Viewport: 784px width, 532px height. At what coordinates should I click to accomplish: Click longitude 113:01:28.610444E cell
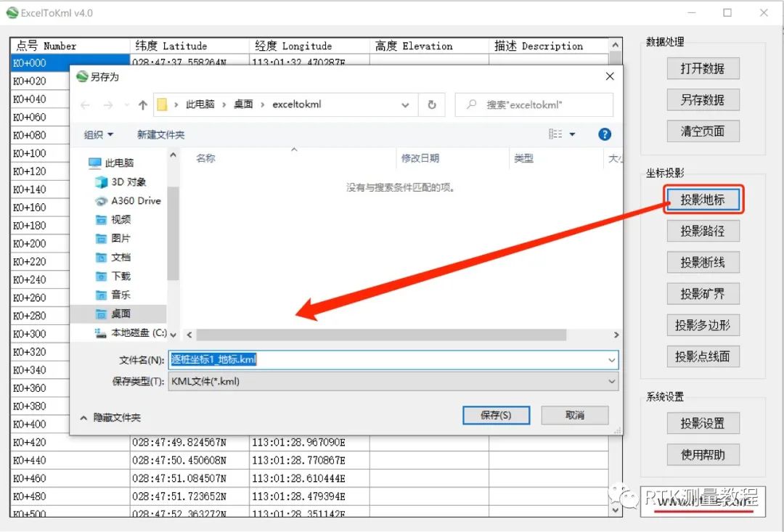(309, 478)
